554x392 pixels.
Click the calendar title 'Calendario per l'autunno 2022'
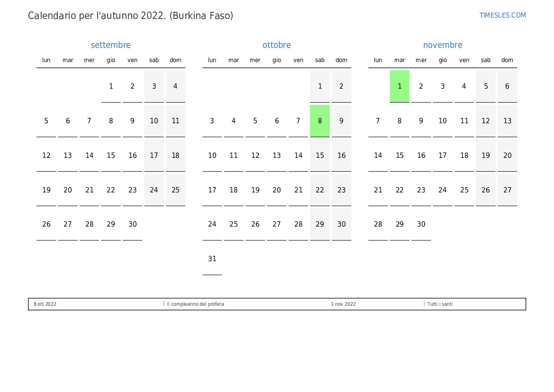(x=130, y=16)
